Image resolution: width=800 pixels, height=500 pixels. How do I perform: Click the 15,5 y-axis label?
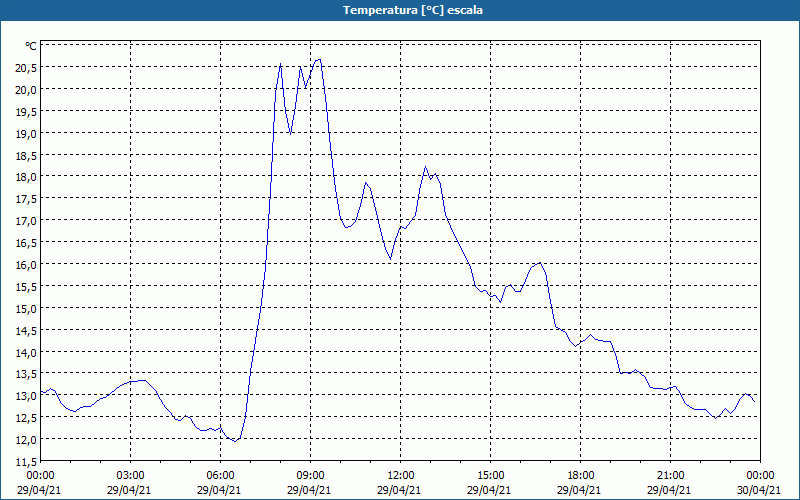coord(26,287)
